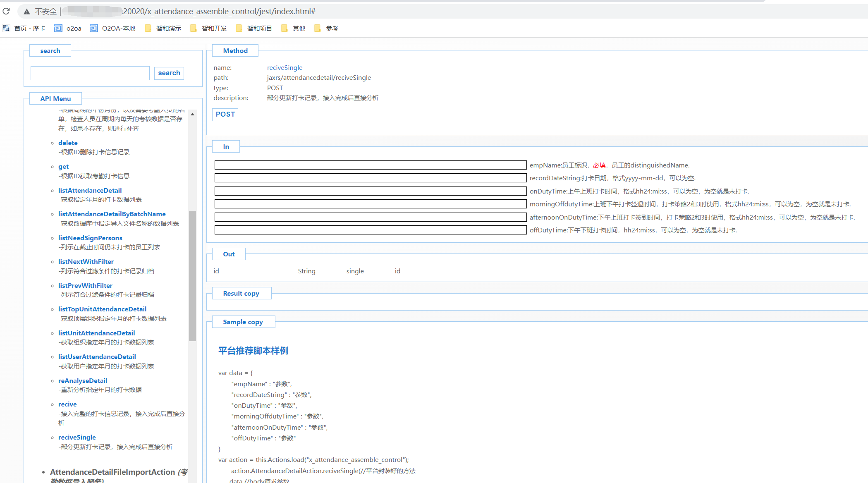Click the insecure site warning icon

(x=27, y=12)
